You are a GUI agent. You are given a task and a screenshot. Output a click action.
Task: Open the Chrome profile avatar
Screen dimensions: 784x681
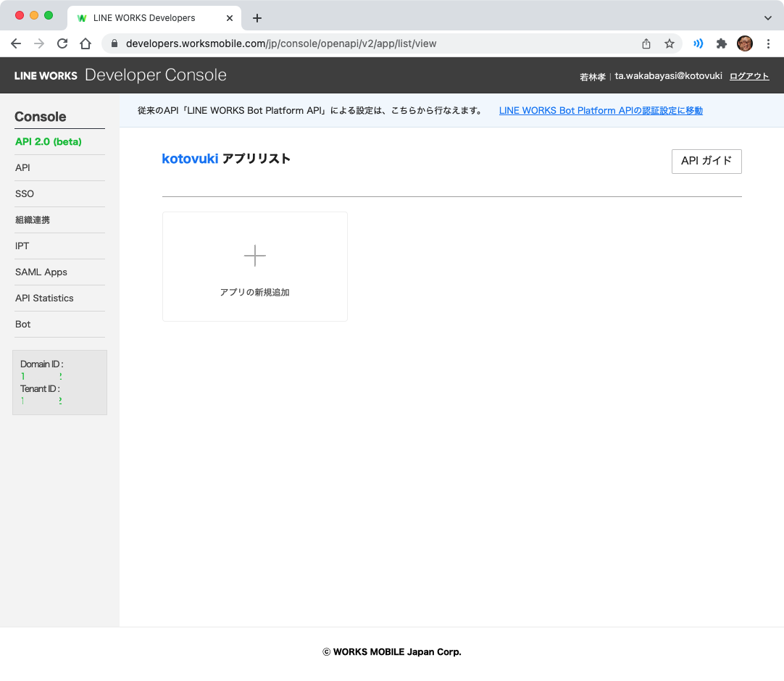click(x=744, y=43)
